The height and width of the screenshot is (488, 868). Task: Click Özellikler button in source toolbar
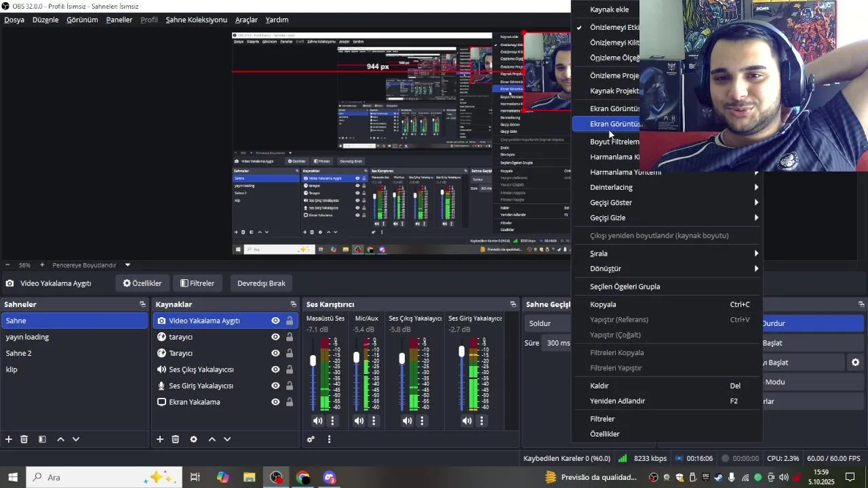(x=142, y=283)
